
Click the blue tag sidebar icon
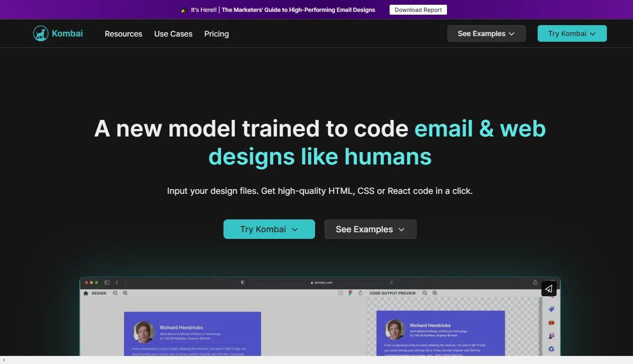[551, 309]
